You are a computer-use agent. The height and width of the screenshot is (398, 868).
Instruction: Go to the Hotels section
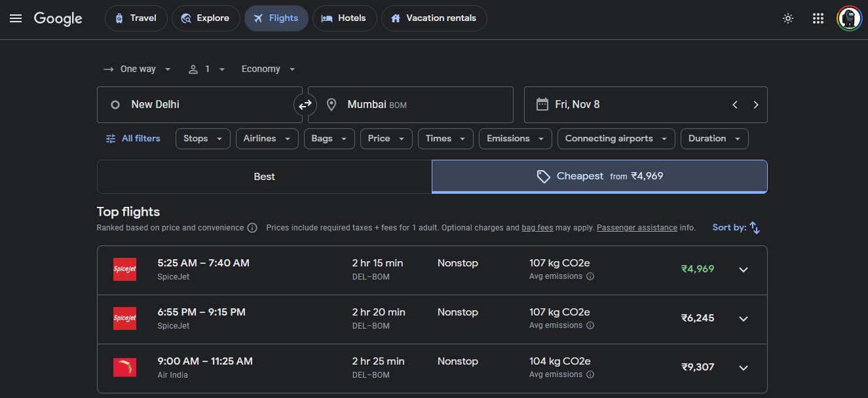click(x=344, y=18)
